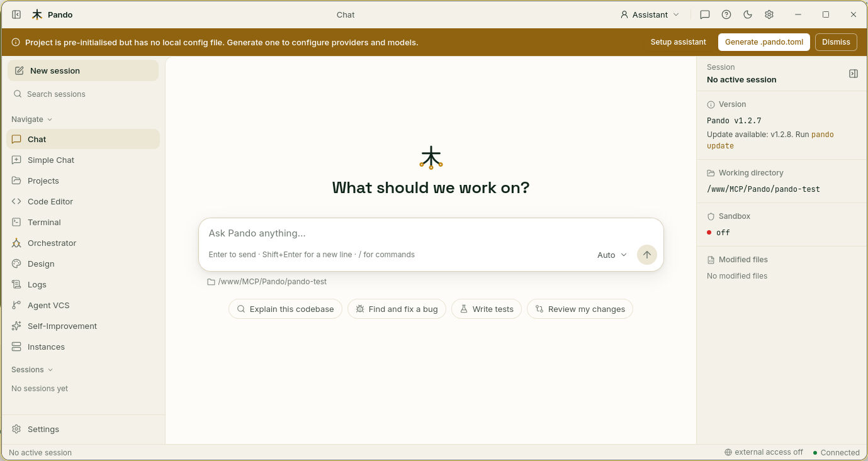868x461 pixels.
Task: Open the Terminal page
Action: pos(83,222)
